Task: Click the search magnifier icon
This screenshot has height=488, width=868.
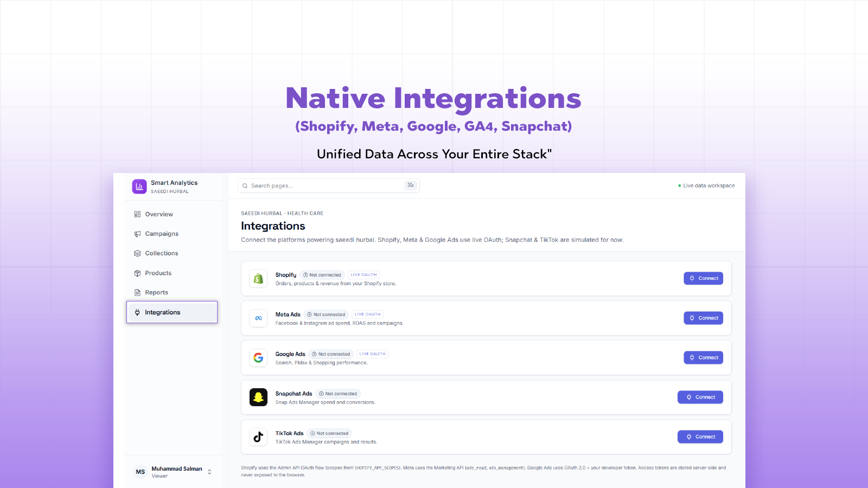Action: pos(245,186)
